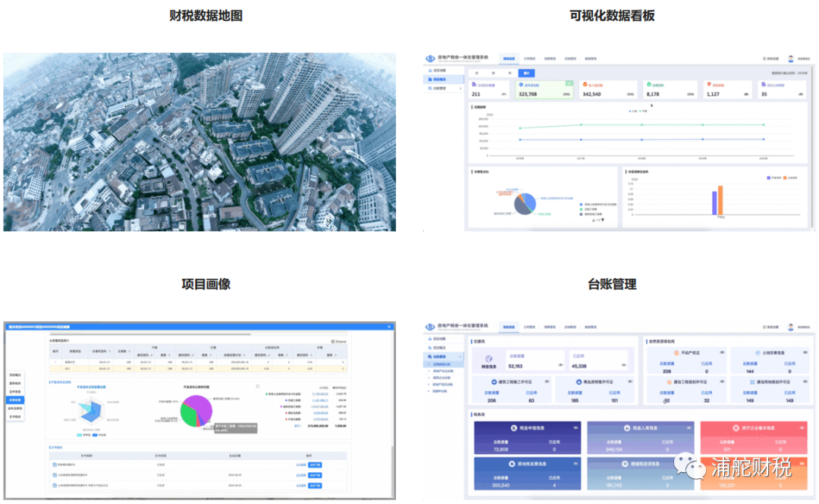Expand 台账管理 chevron in the 可视化数据看板 sidebar
819x504 pixels.
pyautogui.click(x=460, y=89)
